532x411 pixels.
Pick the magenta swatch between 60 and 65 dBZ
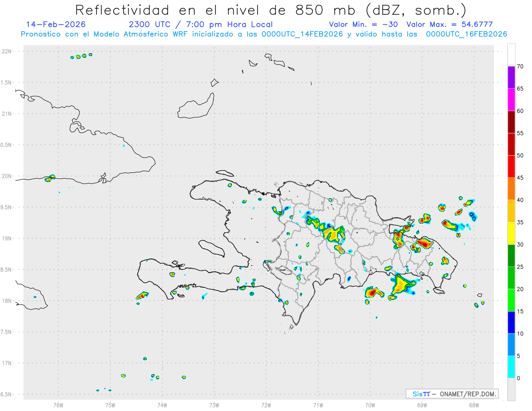(x=511, y=99)
